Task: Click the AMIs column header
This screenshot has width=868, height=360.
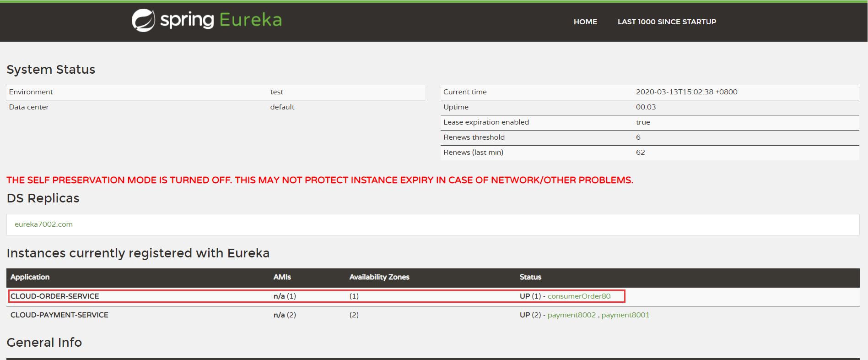Action: coord(282,277)
